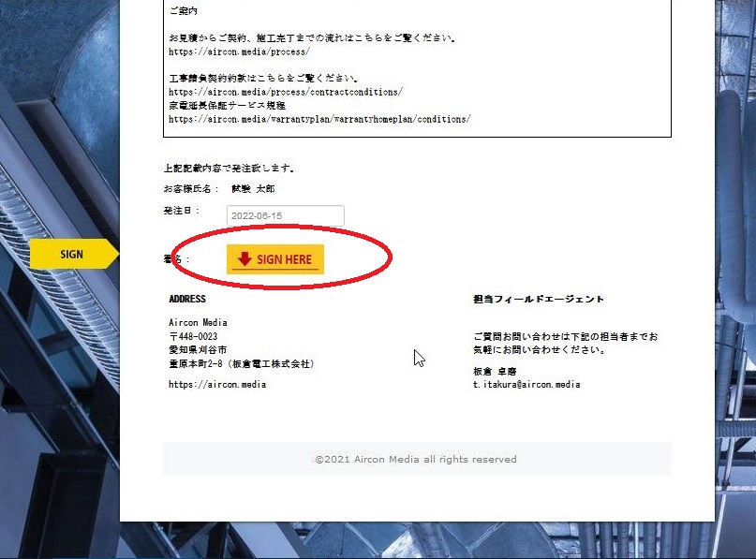Click https://aircon.media under the address
756x559 pixels.
click(216, 384)
